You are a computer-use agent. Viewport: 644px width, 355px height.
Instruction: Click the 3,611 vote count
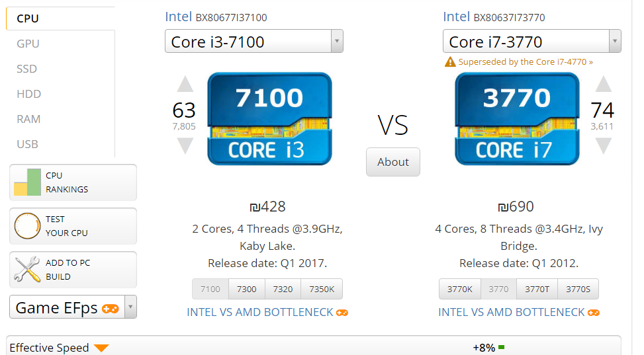[x=602, y=126]
